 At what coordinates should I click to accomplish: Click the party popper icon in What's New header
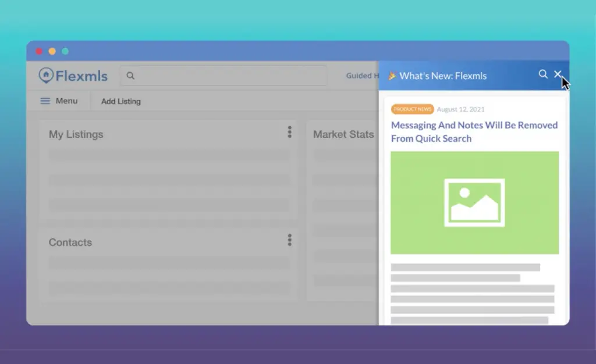click(x=392, y=76)
